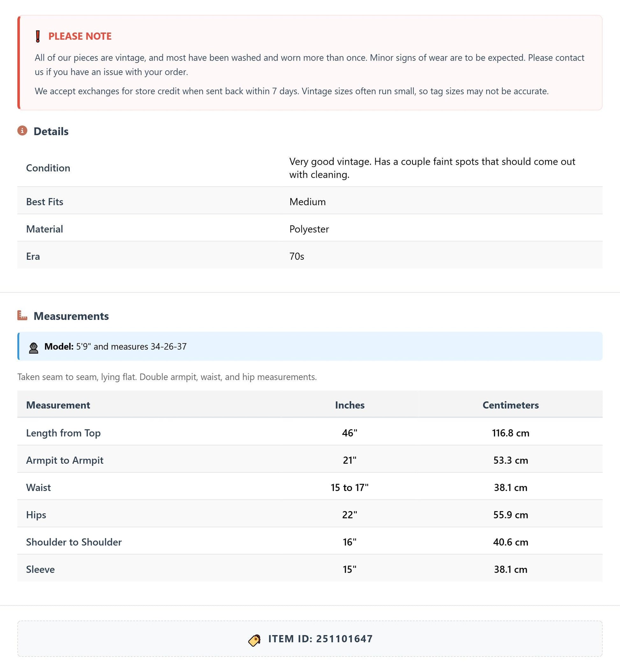Click the Centimeters column header
The width and height of the screenshot is (620, 672).
point(510,405)
